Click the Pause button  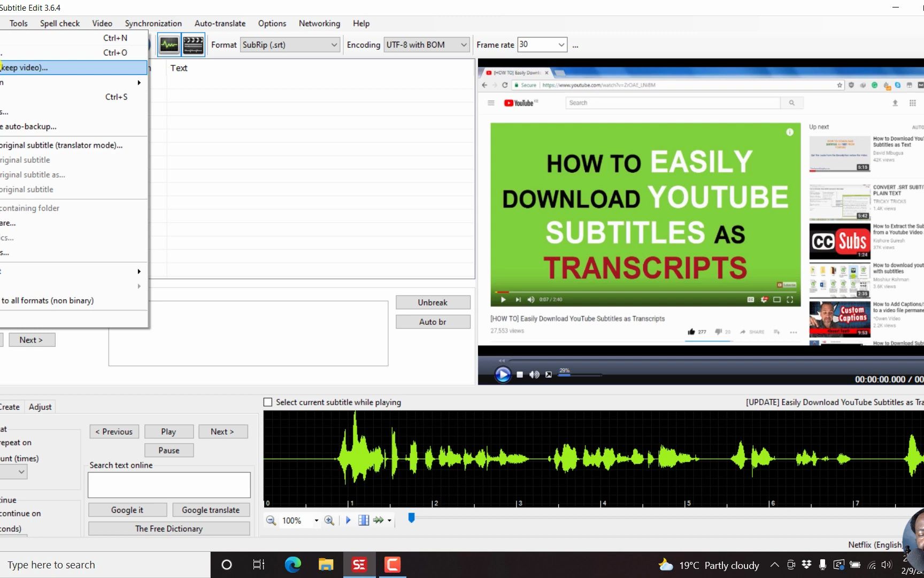(168, 450)
